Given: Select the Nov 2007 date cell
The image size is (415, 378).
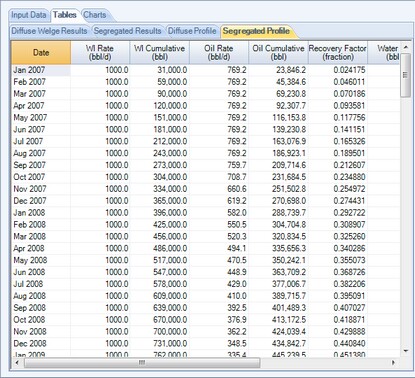Looking at the screenshot, I should 41,189.
